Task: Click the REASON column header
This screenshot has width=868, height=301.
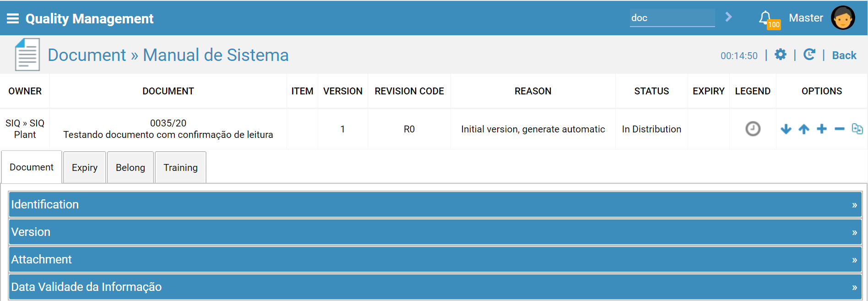Action: [x=533, y=91]
